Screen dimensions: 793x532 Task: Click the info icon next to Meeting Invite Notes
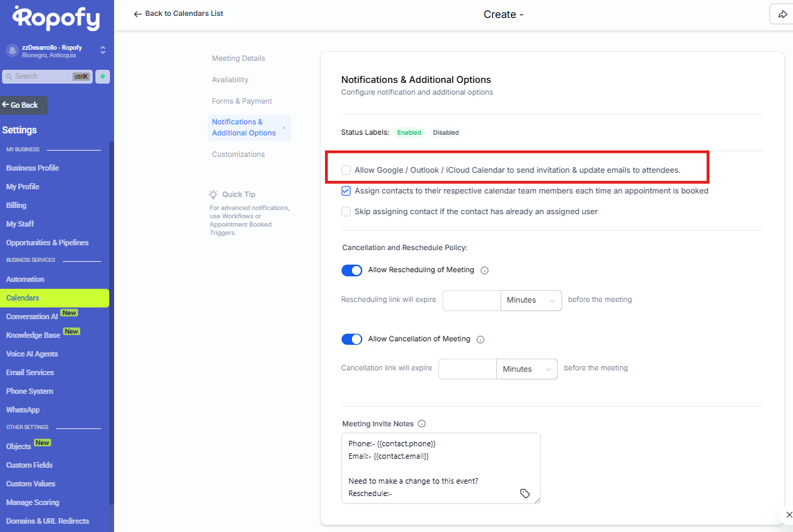422,424
